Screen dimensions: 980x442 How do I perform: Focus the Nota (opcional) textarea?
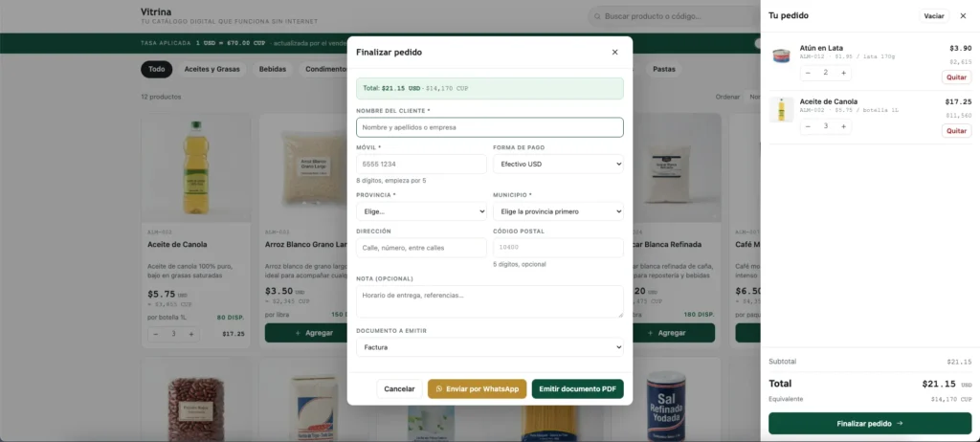pyautogui.click(x=490, y=302)
